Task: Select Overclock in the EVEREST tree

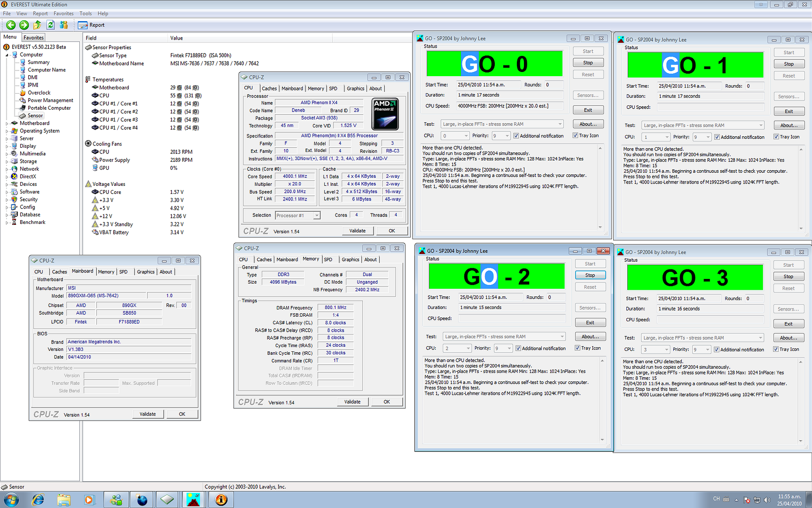Action: pyautogui.click(x=39, y=93)
